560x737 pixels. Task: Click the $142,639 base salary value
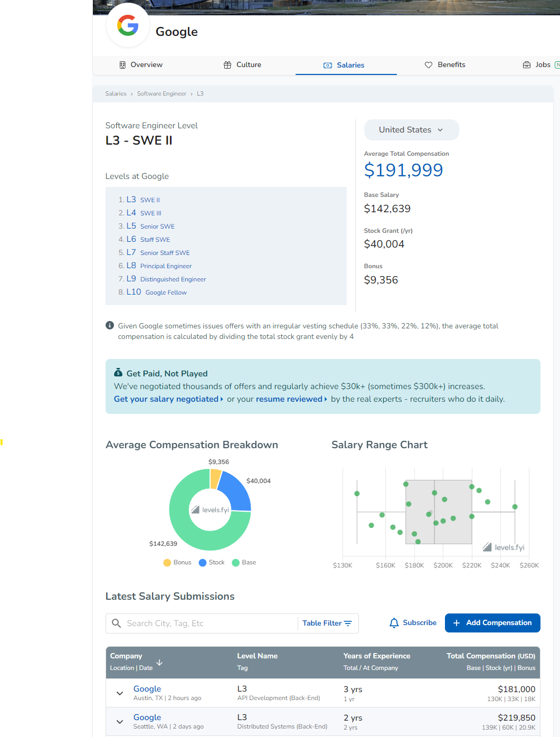[x=387, y=209]
